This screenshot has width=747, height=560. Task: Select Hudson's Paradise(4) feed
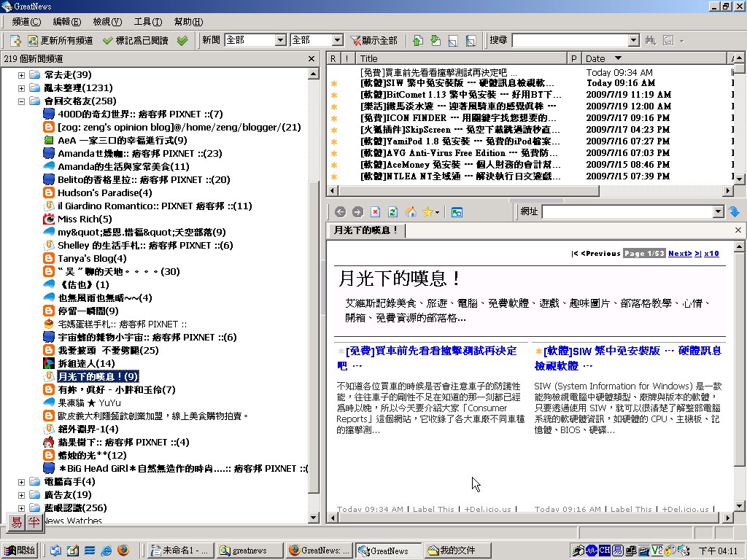pyautogui.click(x=105, y=192)
